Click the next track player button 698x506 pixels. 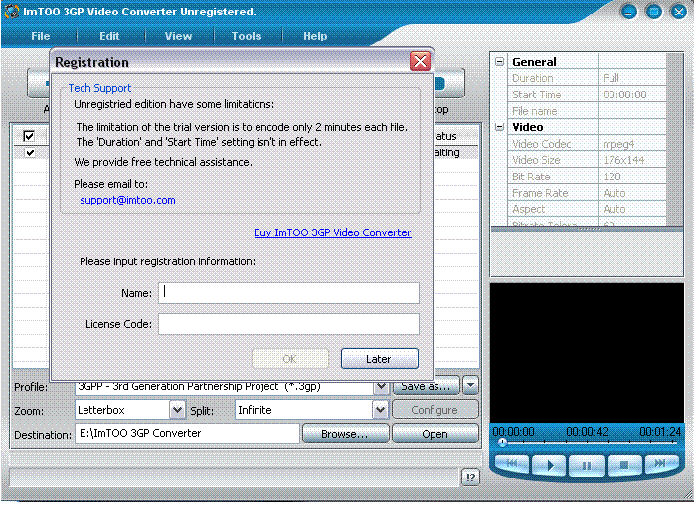pos(661,464)
